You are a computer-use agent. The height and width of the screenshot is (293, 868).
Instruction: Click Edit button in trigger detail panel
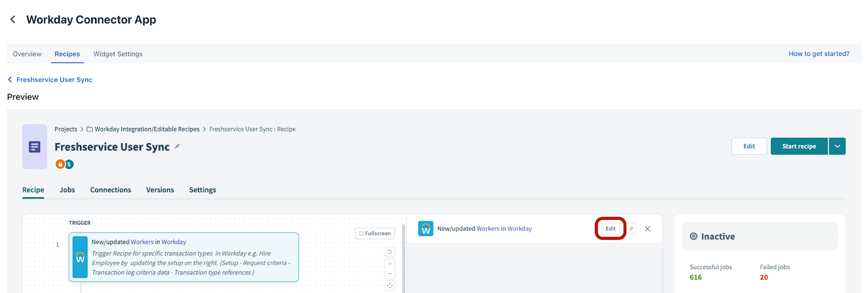(x=611, y=228)
